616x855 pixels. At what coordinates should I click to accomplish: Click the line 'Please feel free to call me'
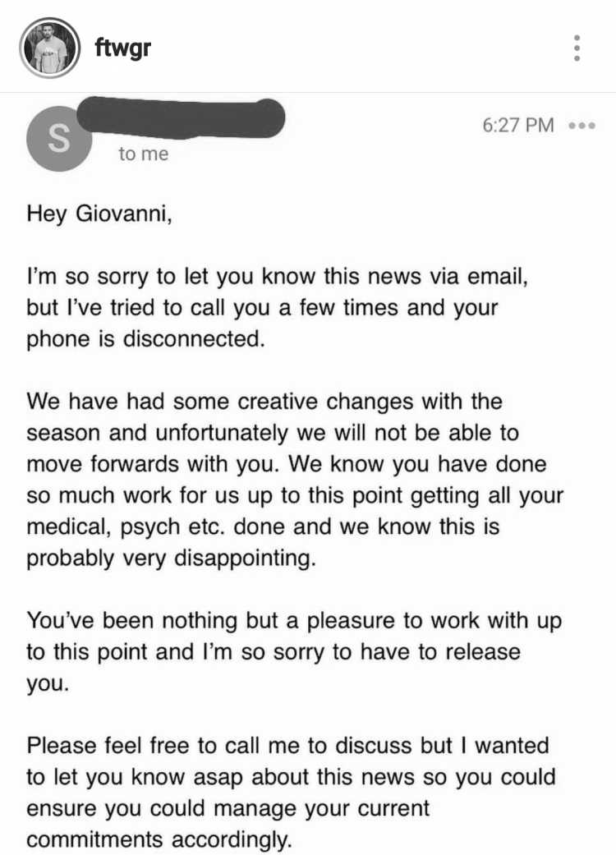point(287,746)
